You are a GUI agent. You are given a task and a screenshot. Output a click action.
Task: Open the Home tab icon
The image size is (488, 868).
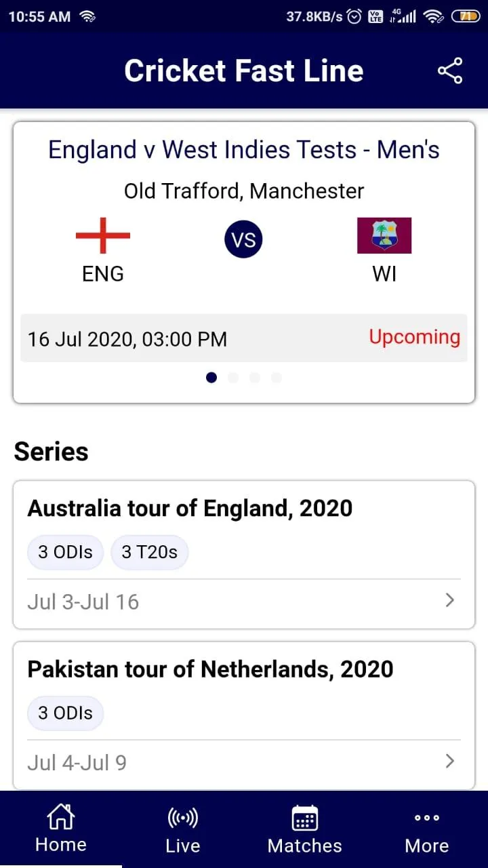point(60,816)
